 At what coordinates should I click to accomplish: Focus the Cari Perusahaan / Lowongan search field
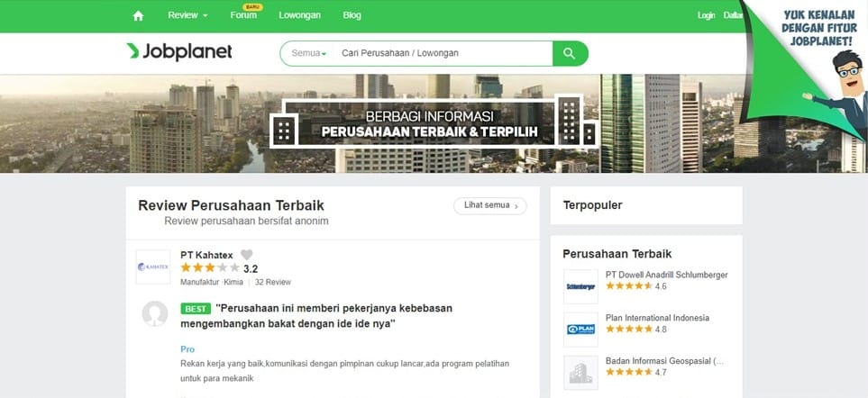point(444,54)
